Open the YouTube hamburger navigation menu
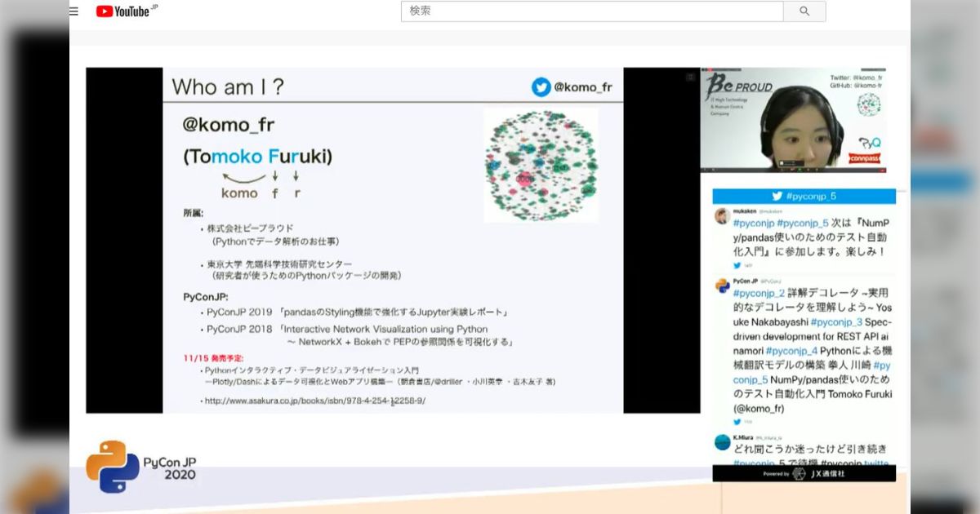This screenshot has height=514, width=980. point(73,11)
